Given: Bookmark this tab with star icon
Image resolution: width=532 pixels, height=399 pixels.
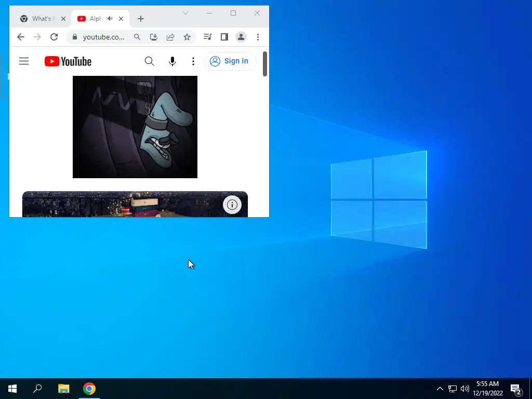Looking at the screenshot, I should coord(187,37).
